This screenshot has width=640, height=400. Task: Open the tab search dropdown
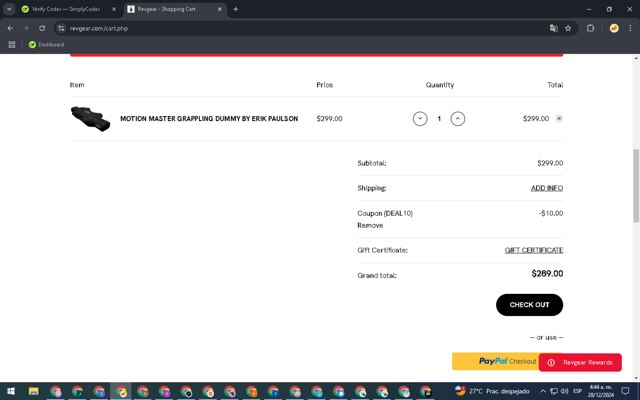pos(9,9)
